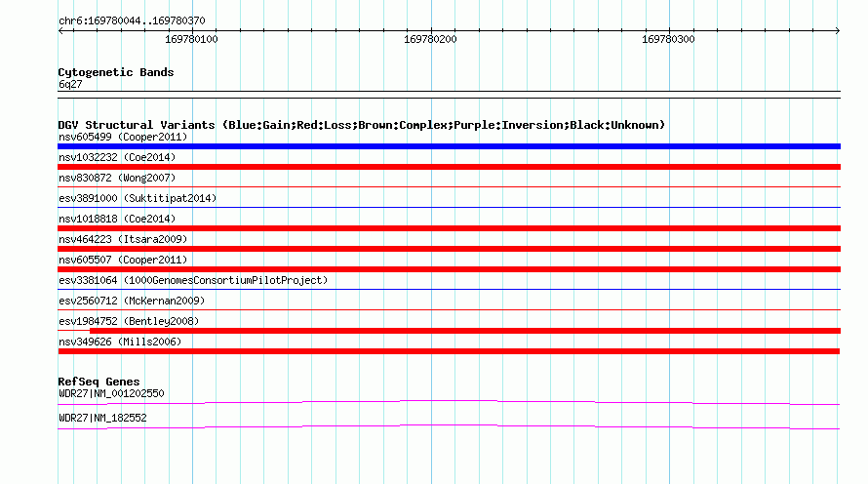Click ruler position 169780200
This screenshot has height=484, width=868.
click(x=430, y=39)
